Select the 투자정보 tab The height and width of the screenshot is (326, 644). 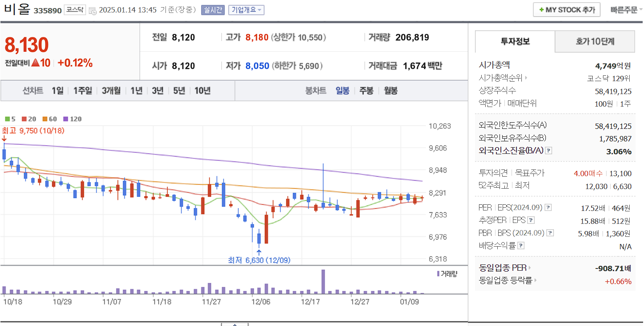pyautogui.click(x=515, y=41)
